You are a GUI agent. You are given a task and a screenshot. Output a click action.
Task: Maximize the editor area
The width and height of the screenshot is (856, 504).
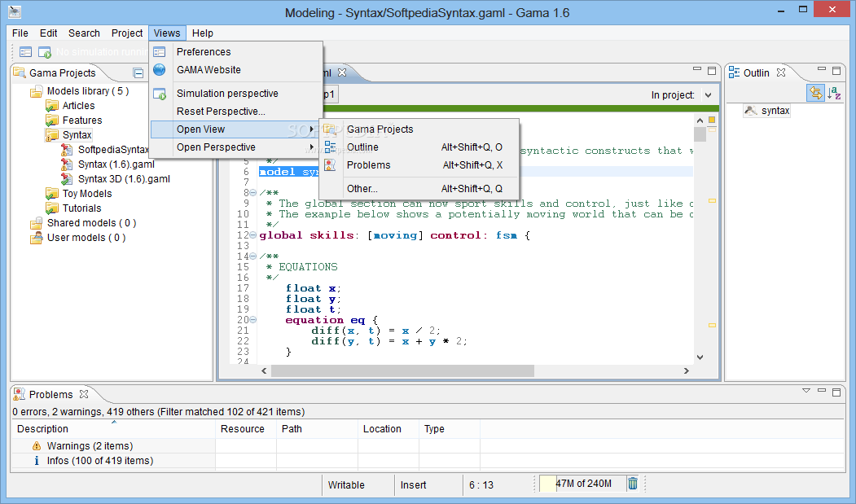pyautogui.click(x=712, y=71)
